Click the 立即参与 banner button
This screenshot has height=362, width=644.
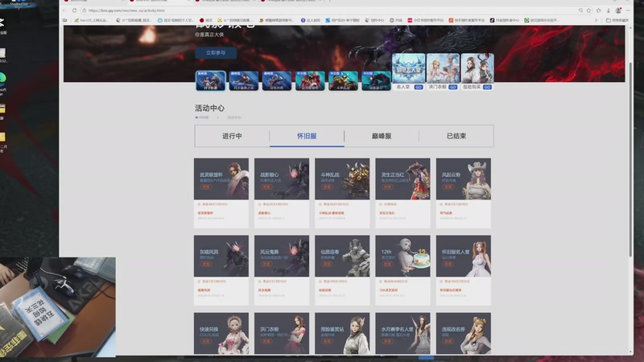216,52
